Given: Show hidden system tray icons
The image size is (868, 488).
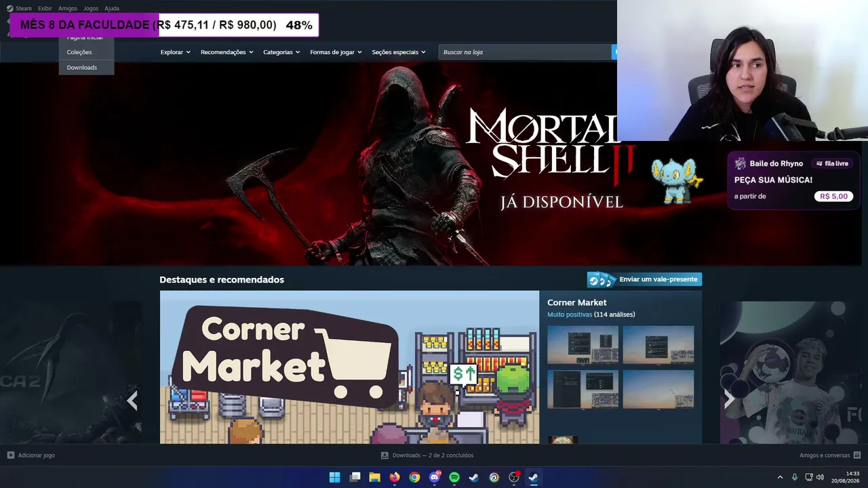Looking at the screenshot, I should point(780,477).
